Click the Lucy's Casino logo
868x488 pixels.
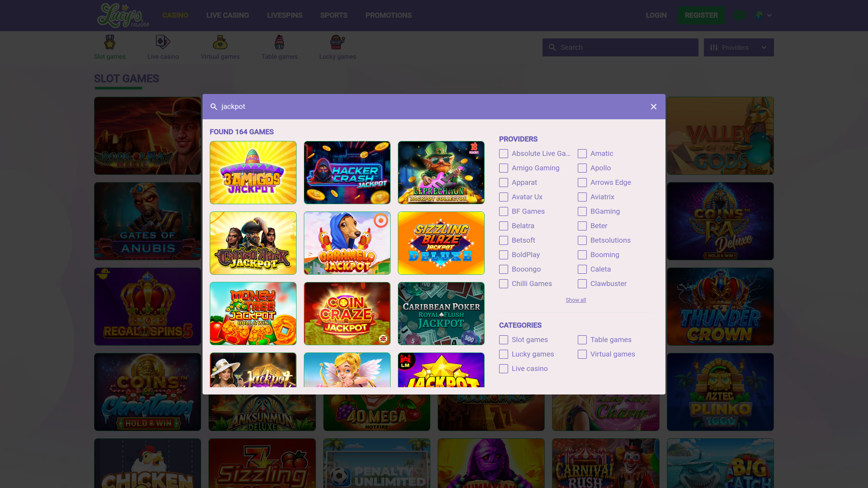122,15
